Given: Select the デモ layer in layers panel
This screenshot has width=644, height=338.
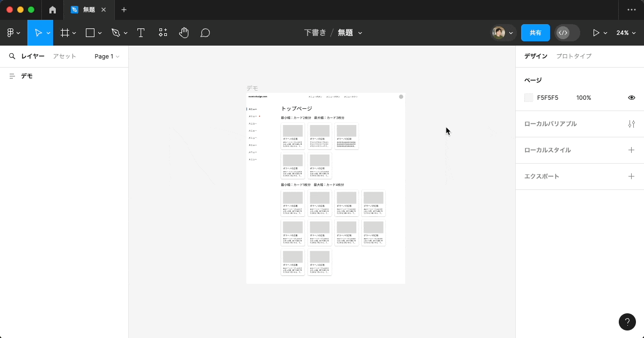Looking at the screenshot, I should (x=26, y=76).
